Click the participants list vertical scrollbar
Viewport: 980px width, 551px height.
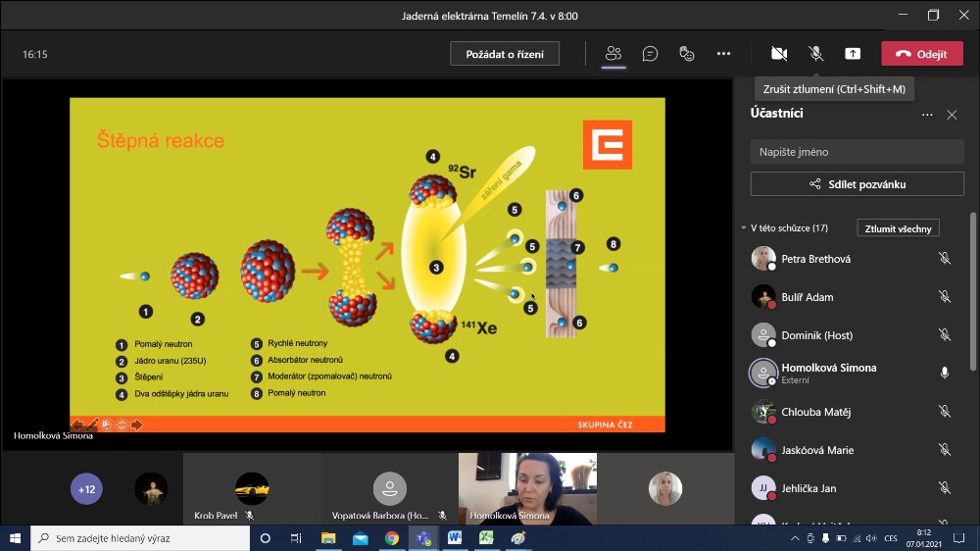pyautogui.click(x=972, y=294)
